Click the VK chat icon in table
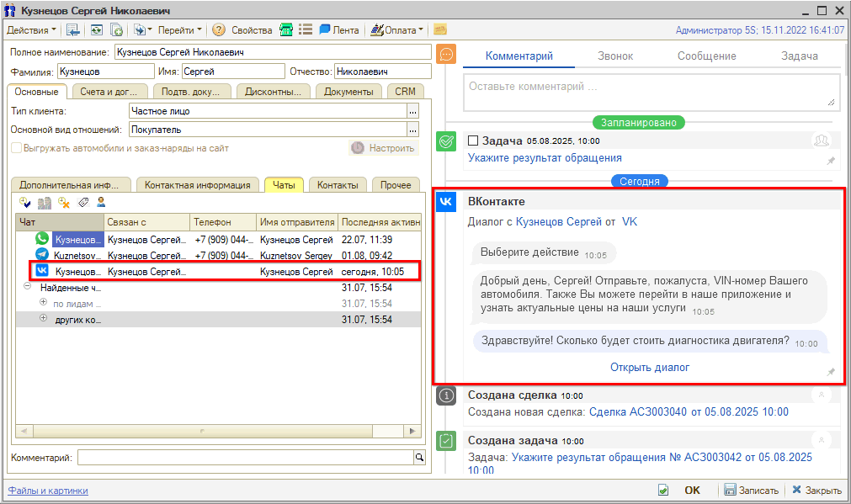 (x=42, y=271)
